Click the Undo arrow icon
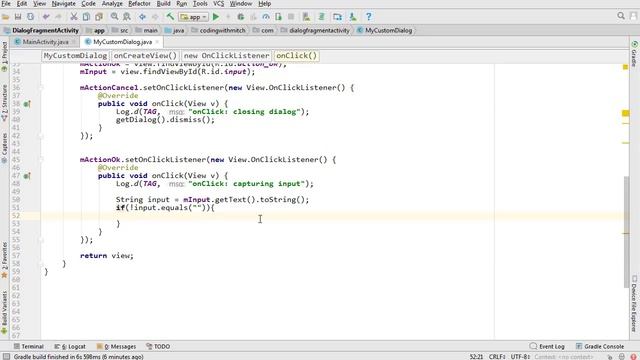 click(46, 17)
